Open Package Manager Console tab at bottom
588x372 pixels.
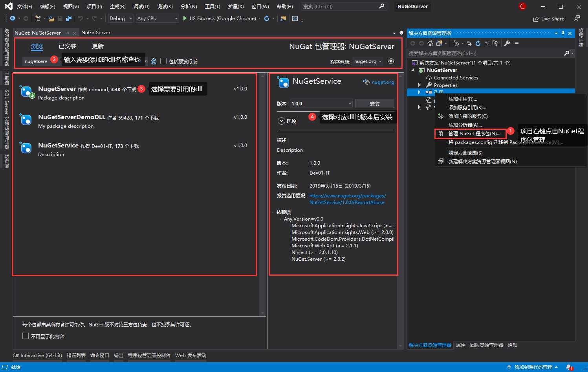(x=149, y=355)
